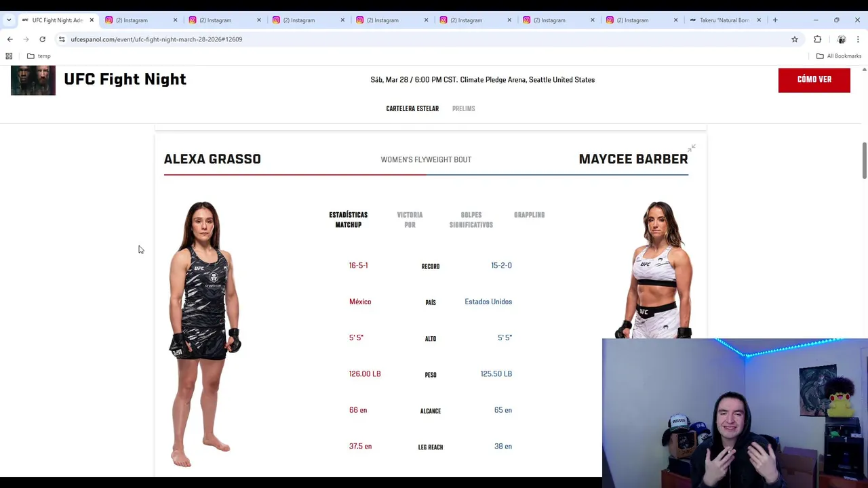This screenshot has height=488, width=868.
Task: Switch to the fifth Instagram tab
Action: (x=473, y=20)
